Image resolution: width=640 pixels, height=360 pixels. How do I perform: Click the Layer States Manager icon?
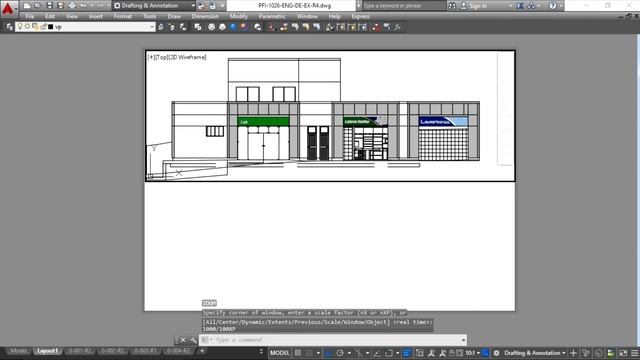click(183, 27)
